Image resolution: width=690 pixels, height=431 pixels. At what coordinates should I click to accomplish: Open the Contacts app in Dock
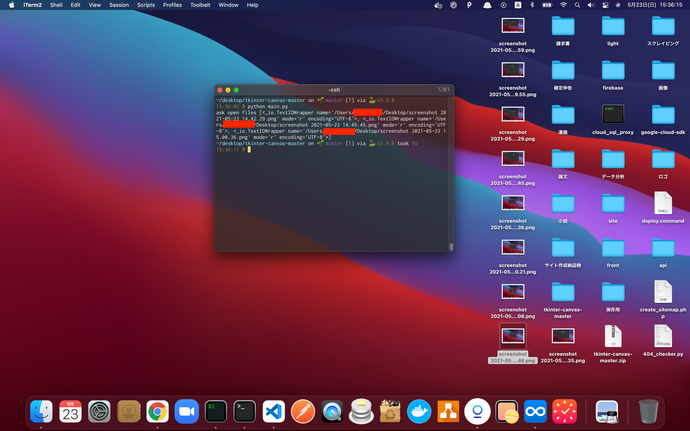[x=128, y=411]
